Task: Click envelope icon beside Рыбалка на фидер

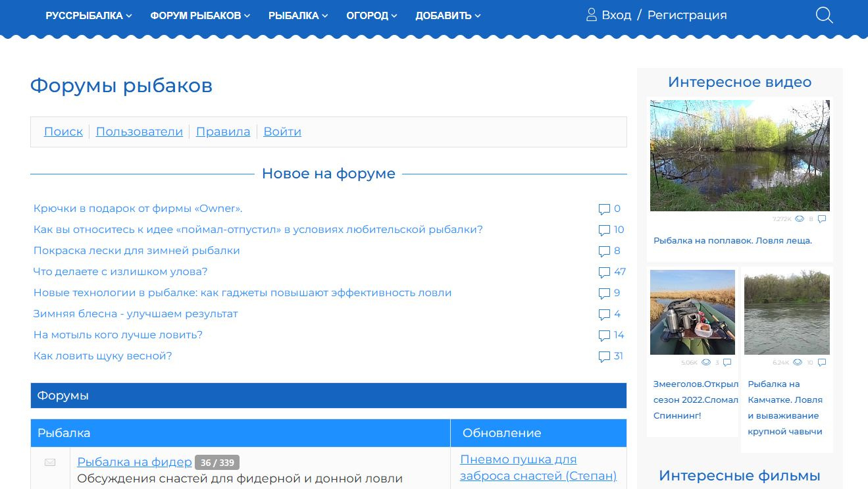Action: pos(50,463)
